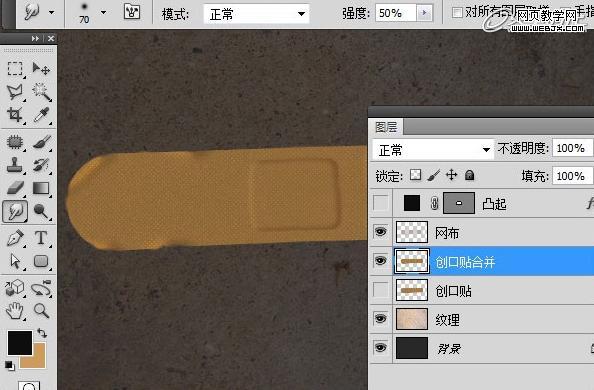Select the Brush tool
The width and height of the screenshot is (594, 390).
tap(41, 142)
